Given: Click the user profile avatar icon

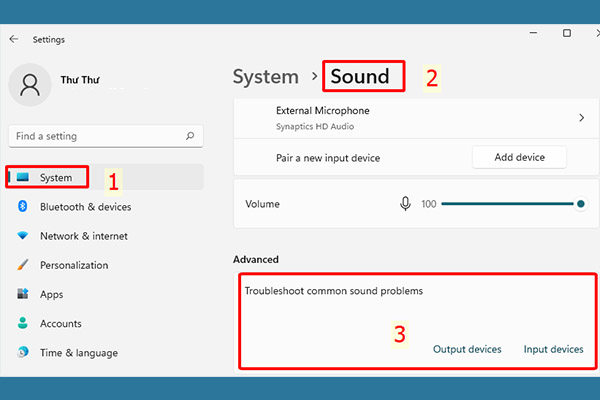Looking at the screenshot, I should (30, 85).
